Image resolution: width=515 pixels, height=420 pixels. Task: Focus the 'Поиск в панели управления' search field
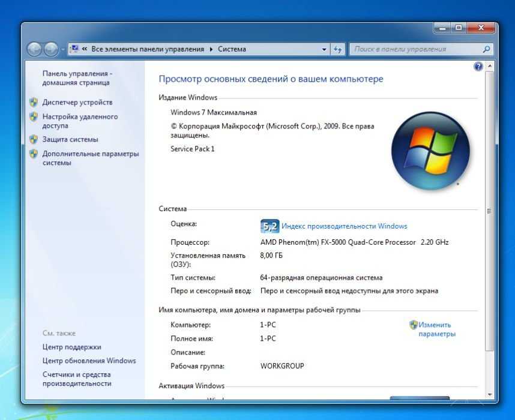tap(415, 49)
